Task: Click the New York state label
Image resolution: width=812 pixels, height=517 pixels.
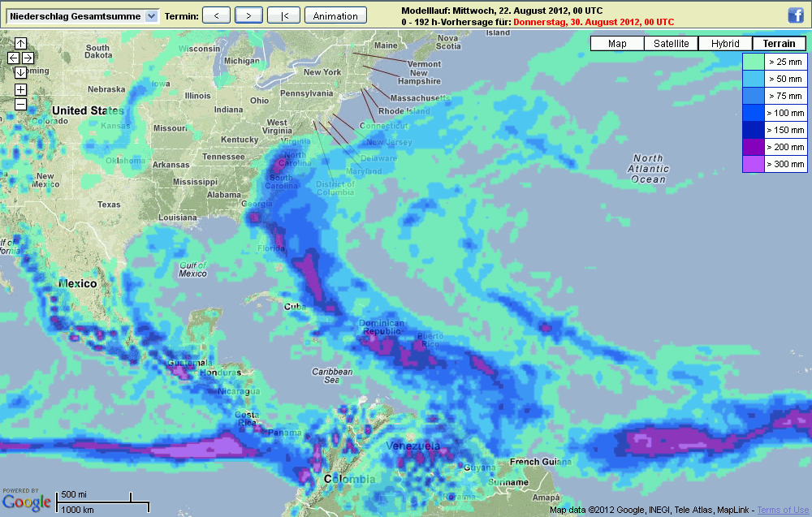Action: tap(322, 72)
